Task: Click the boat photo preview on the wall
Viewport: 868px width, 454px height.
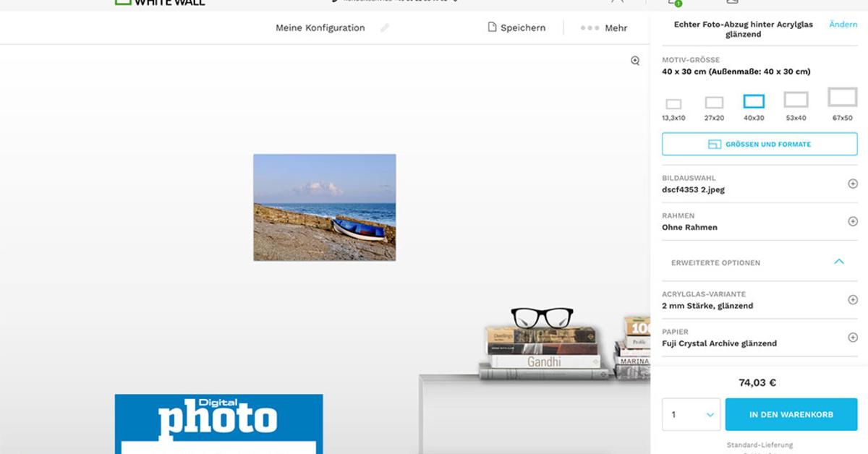Action: (325, 207)
